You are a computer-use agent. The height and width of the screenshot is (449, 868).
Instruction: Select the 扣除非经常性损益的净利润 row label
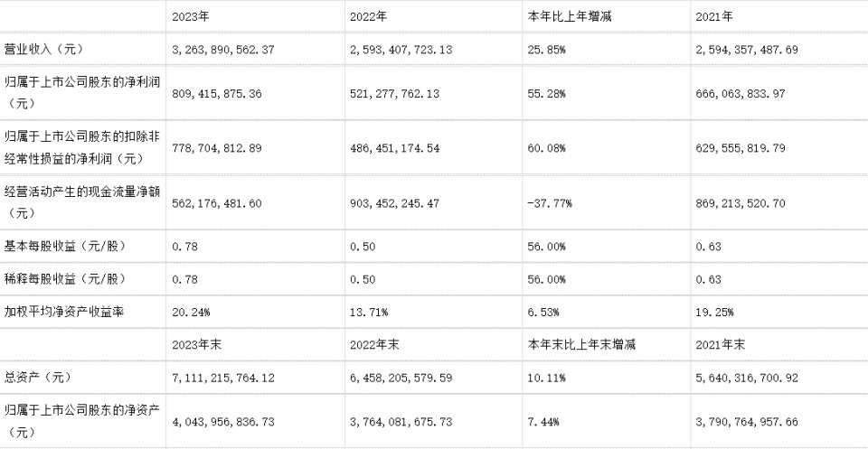pos(82,148)
